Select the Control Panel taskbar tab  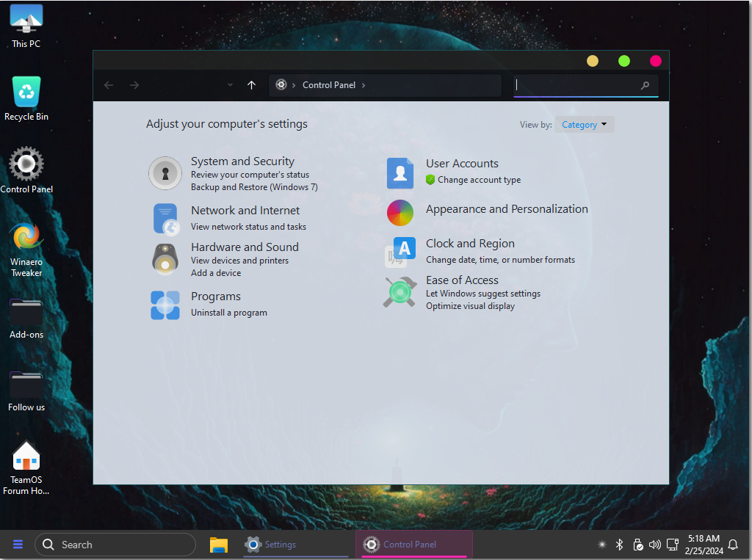click(413, 545)
